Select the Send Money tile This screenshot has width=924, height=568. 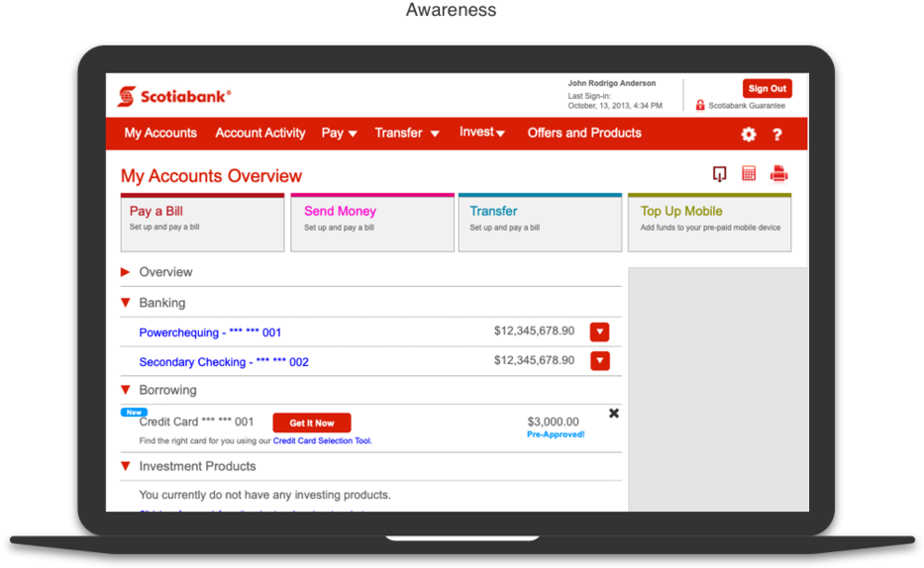point(372,223)
